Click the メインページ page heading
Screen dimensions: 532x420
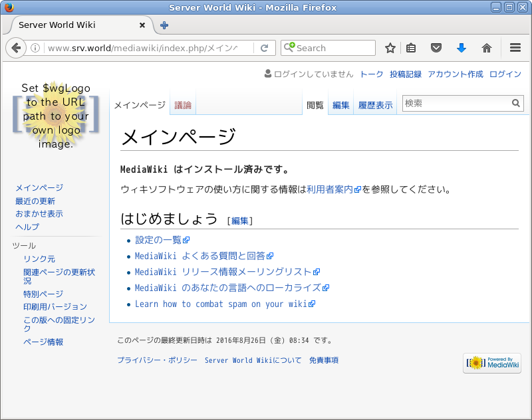[178, 136]
